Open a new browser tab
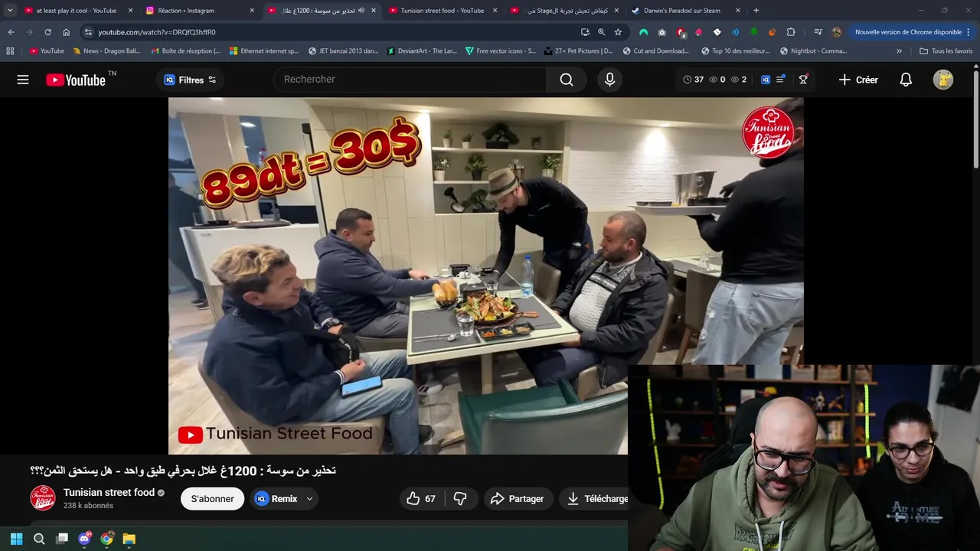 (x=756, y=11)
